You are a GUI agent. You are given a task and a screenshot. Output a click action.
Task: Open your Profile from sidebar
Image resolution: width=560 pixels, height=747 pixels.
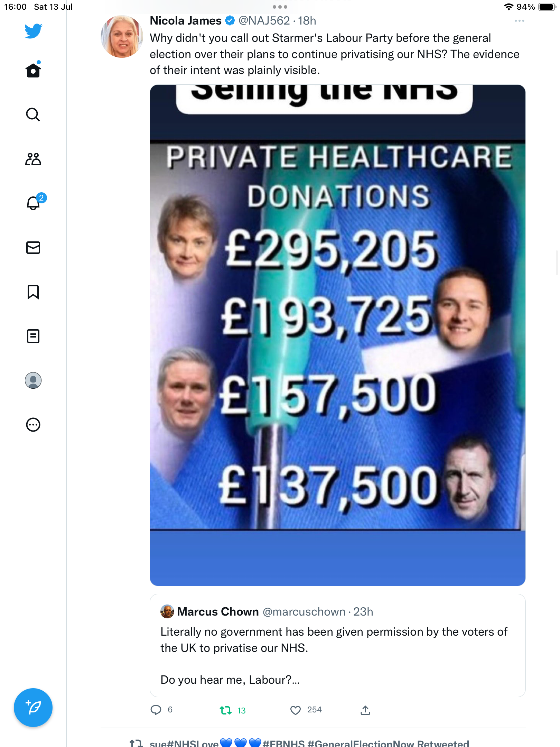coord(33,380)
